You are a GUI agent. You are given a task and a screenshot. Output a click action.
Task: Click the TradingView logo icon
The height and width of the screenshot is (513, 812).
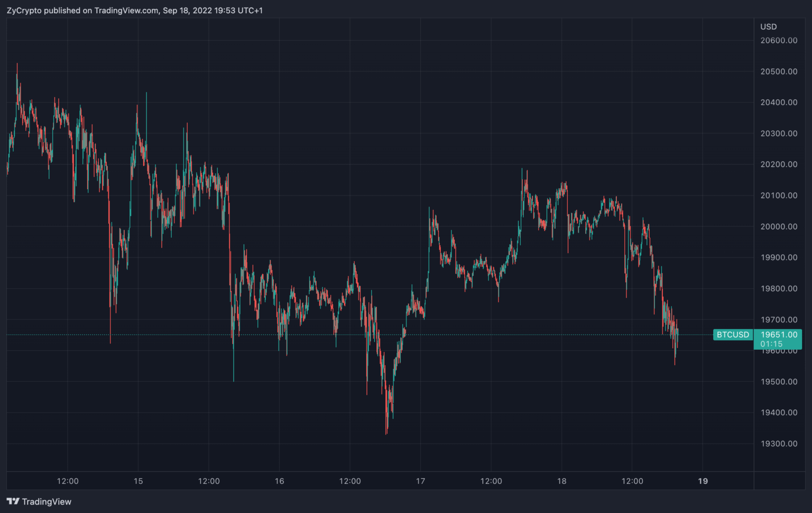click(x=13, y=501)
